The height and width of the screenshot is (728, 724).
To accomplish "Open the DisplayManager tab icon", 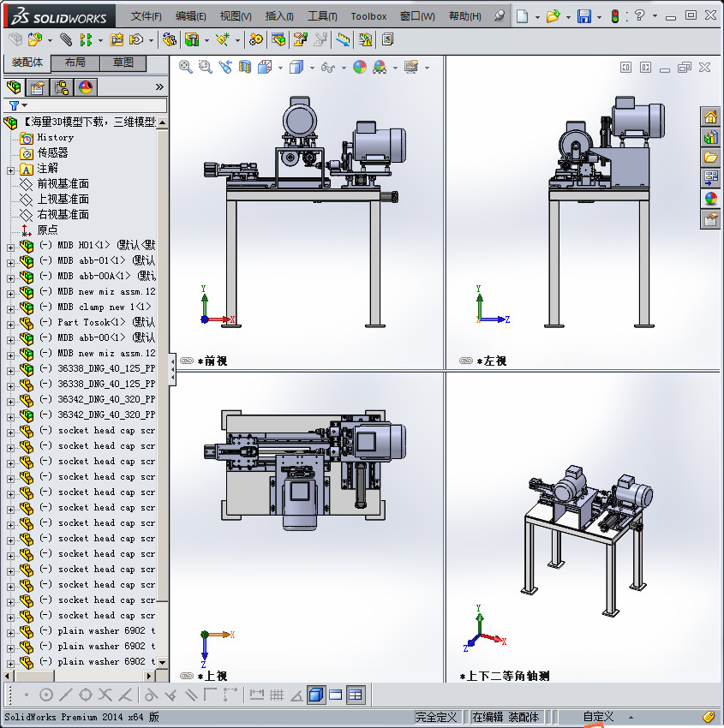I will 86,87.
